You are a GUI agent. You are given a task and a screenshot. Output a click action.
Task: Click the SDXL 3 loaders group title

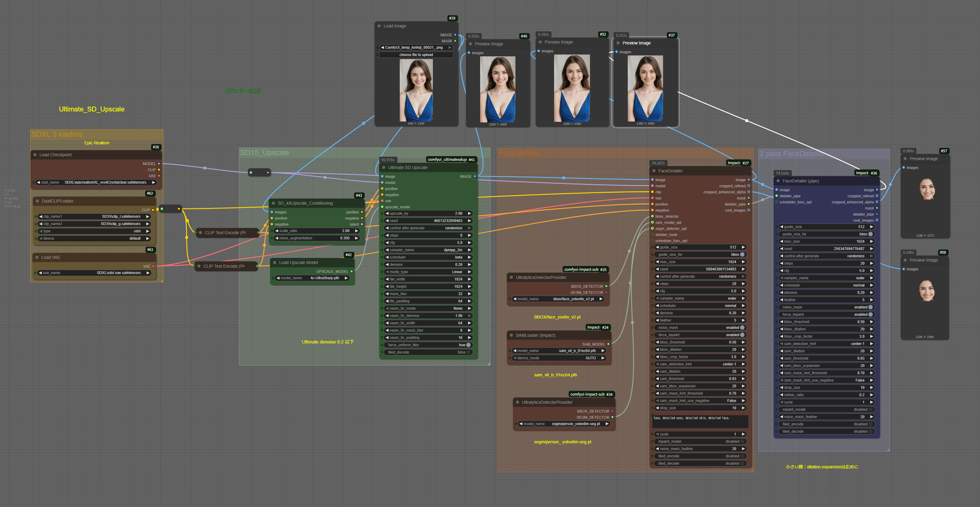coord(57,134)
